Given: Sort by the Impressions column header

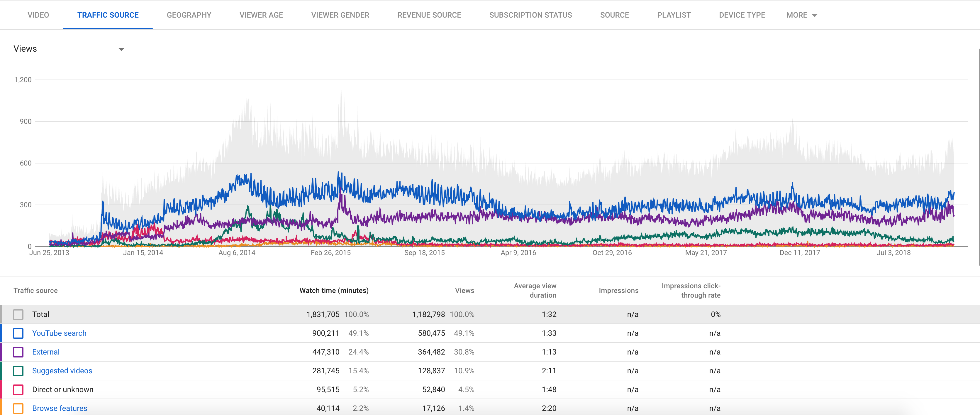Looking at the screenshot, I should coord(619,291).
